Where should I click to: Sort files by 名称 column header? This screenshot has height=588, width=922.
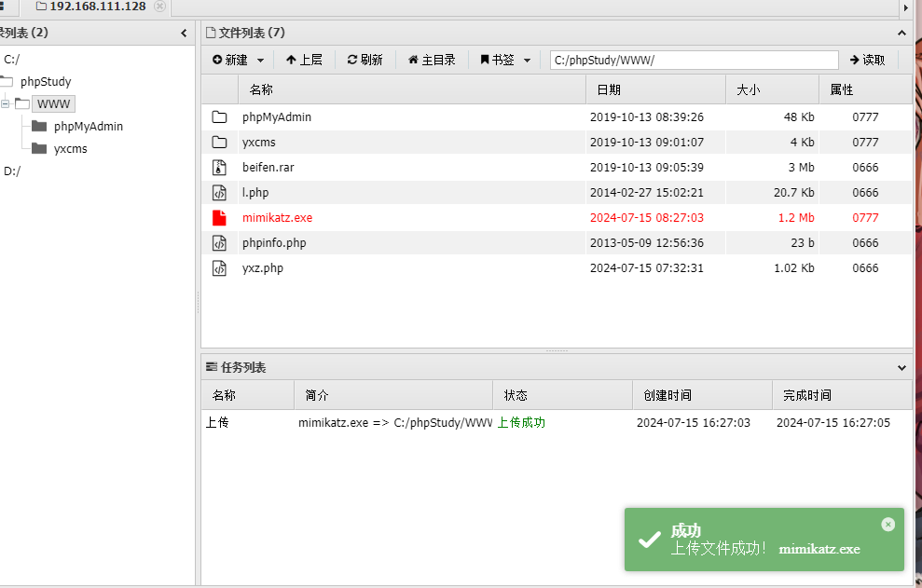pos(412,90)
